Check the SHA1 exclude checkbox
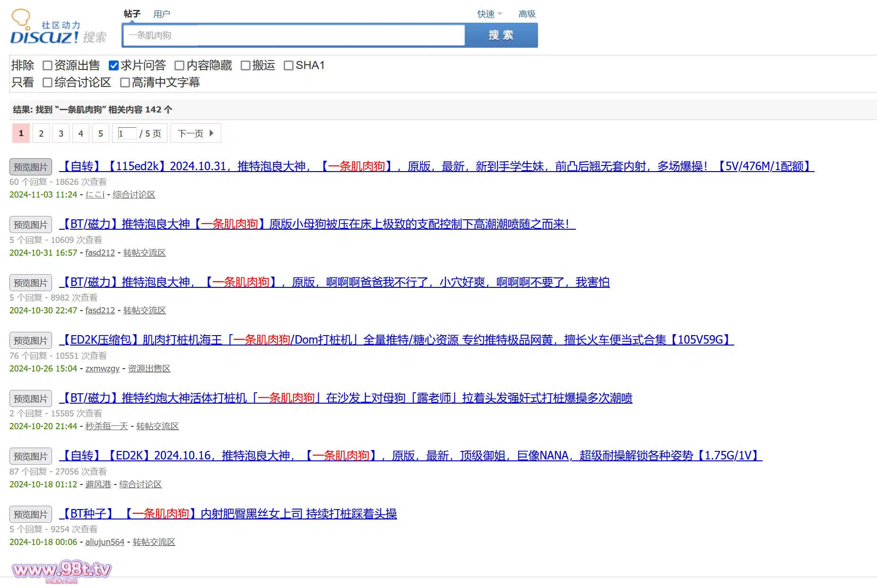 click(288, 66)
